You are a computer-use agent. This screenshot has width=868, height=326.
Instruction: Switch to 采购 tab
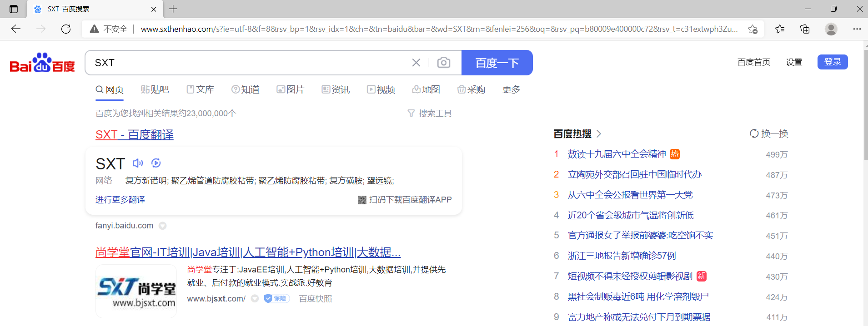(471, 89)
